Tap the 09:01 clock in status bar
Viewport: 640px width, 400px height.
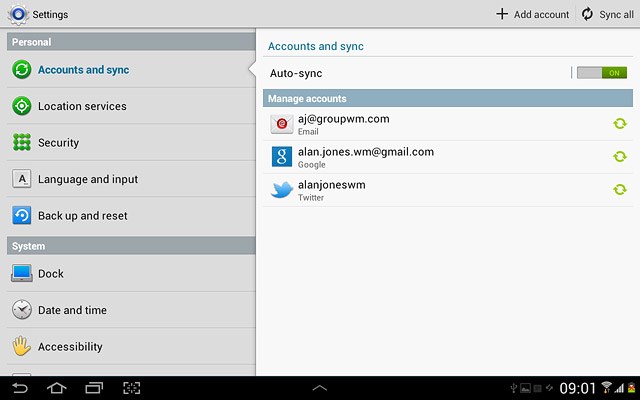[x=578, y=388]
